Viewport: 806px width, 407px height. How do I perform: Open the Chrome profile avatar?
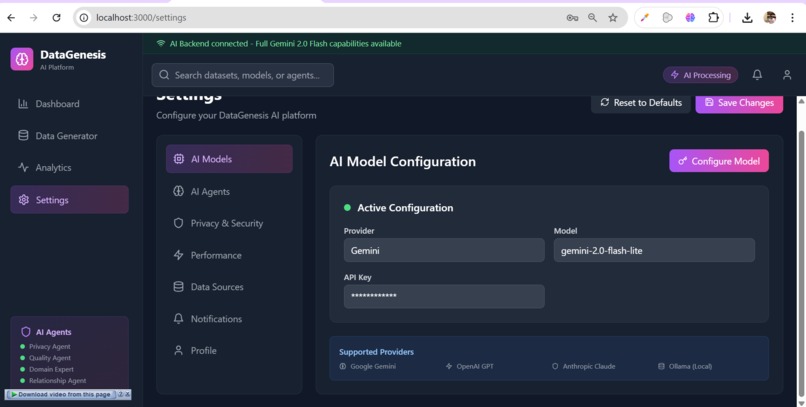point(770,17)
